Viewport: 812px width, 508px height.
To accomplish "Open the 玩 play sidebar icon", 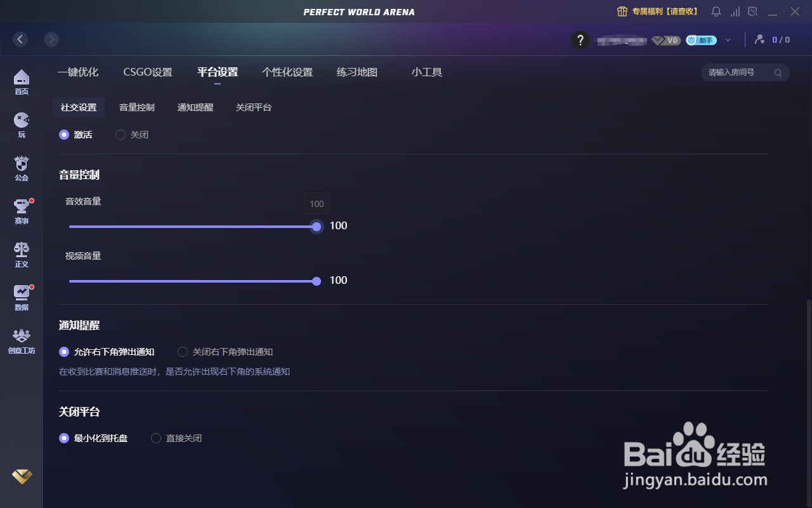I will (22, 125).
